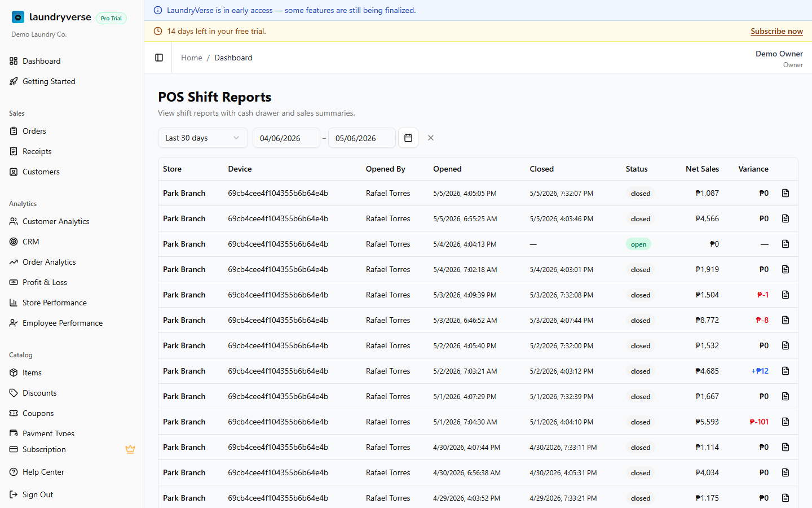The height and width of the screenshot is (508, 812).
Task: Click Subscribe now link
Action: point(776,31)
